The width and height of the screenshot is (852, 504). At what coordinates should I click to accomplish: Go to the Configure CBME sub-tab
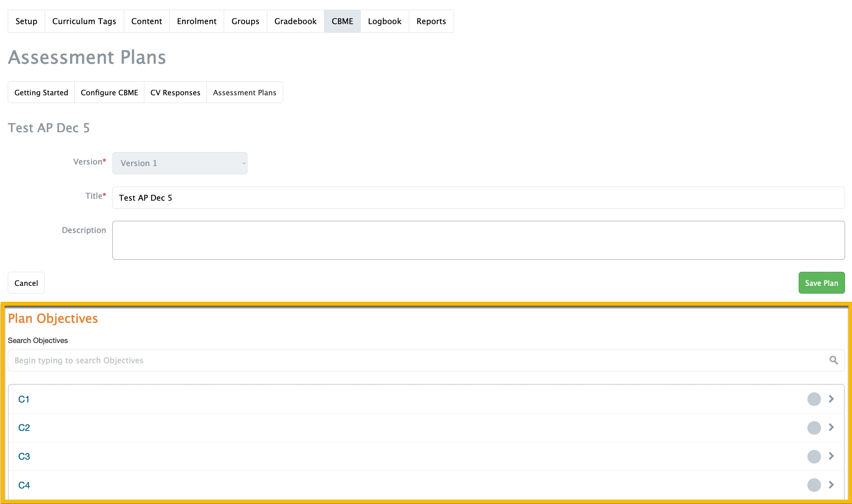click(x=109, y=93)
